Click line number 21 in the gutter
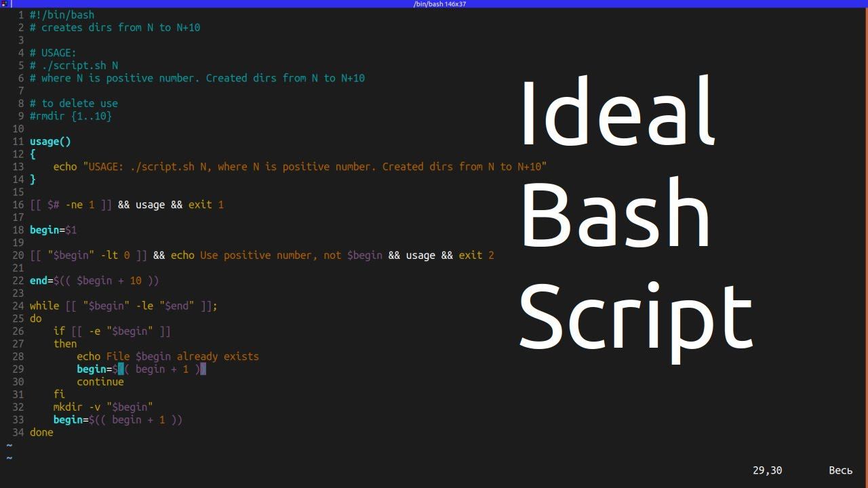Screen dimensions: 868x488 18,268
